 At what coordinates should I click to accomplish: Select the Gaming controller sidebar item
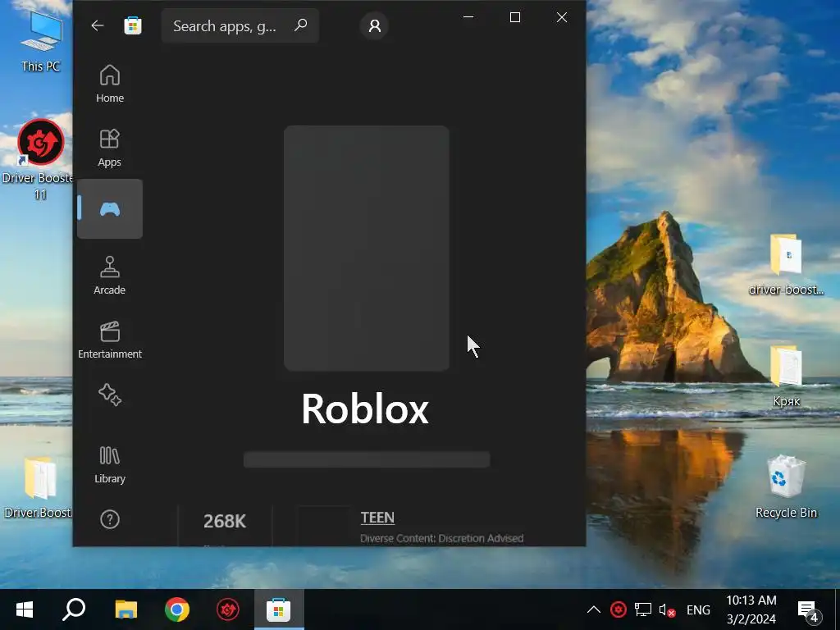point(110,209)
